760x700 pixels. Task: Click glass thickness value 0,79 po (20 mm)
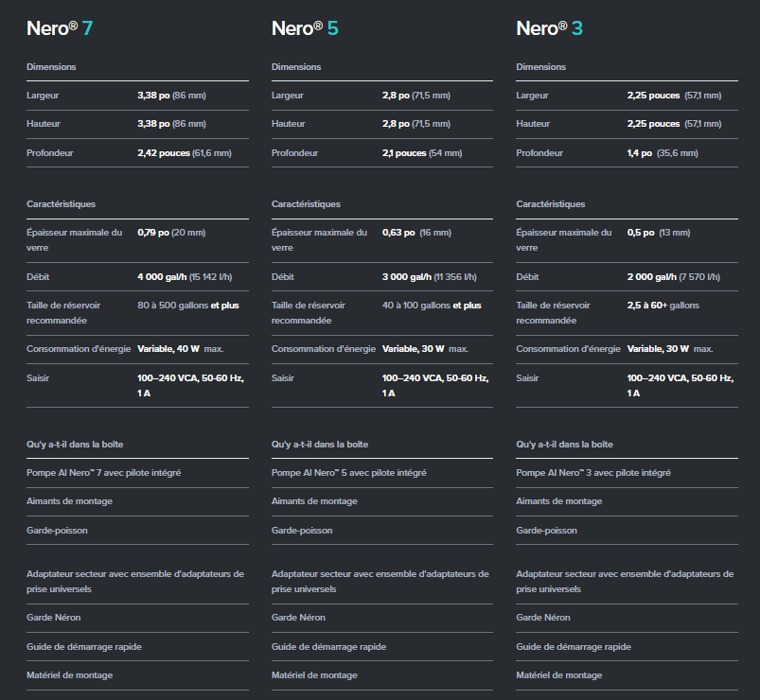(x=171, y=233)
